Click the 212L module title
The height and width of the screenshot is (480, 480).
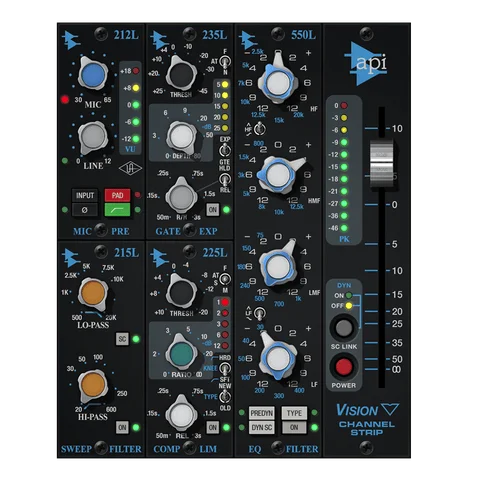click(x=126, y=35)
